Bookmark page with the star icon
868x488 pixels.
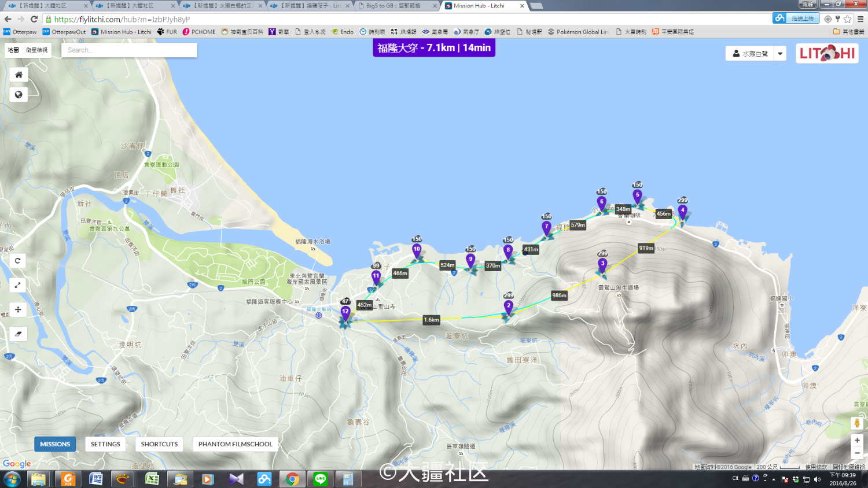pyautogui.click(x=848, y=19)
